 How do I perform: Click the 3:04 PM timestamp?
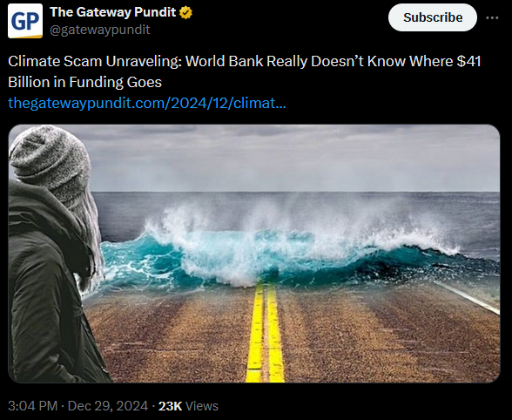pos(33,406)
